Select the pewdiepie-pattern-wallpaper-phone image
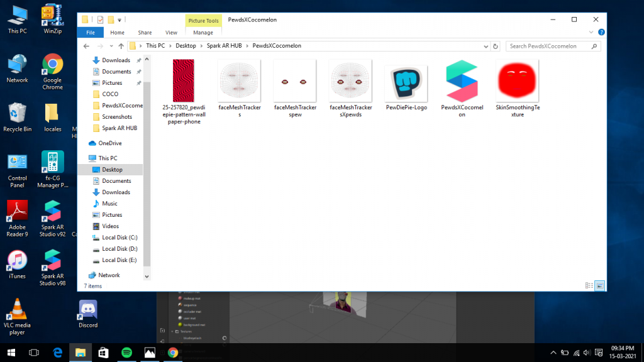This screenshot has width=644, height=362. (x=184, y=92)
